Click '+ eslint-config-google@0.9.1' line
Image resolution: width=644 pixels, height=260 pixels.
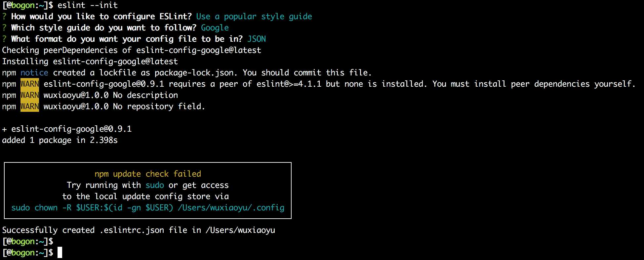67,129
